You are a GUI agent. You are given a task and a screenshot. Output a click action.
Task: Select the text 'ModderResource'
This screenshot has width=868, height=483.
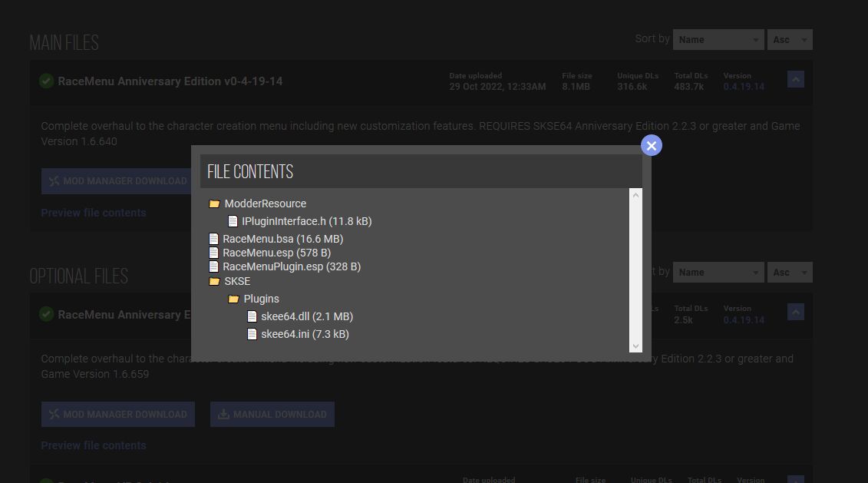tap(266, 203)
